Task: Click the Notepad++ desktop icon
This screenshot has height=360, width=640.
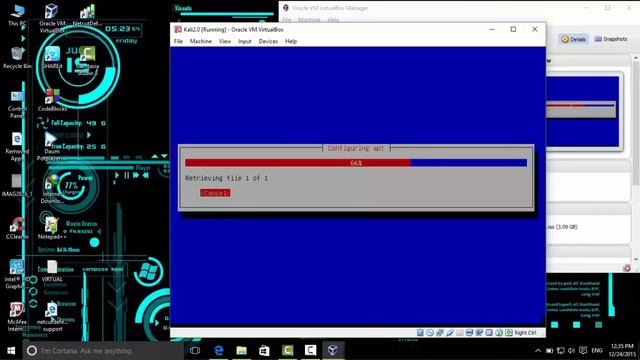Action: (x=52, y=229)
